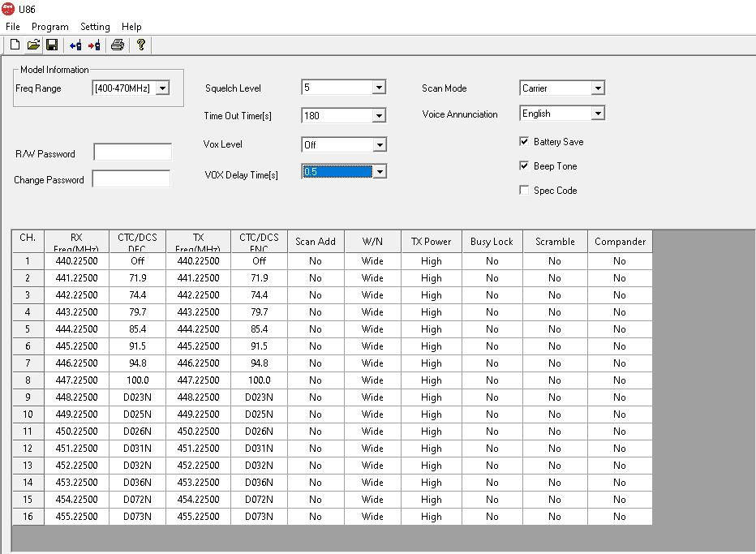Image resolution: width=756 pixels, height=554 pixels.
Task: Click the CTC/DCS ENC column header
Action: point(260,241)
